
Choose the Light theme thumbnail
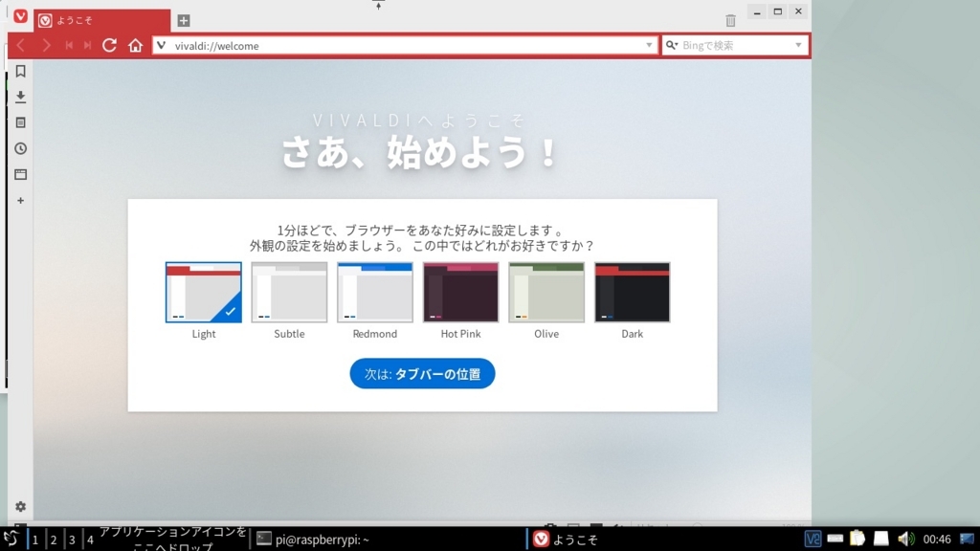pos(204,293)
